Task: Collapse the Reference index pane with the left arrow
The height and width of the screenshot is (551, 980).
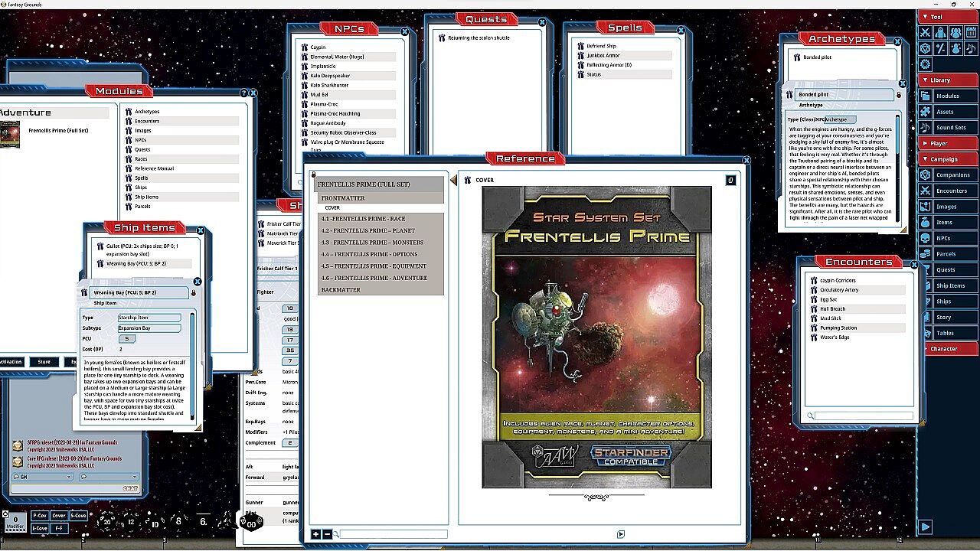Action: tap(453, 180)
